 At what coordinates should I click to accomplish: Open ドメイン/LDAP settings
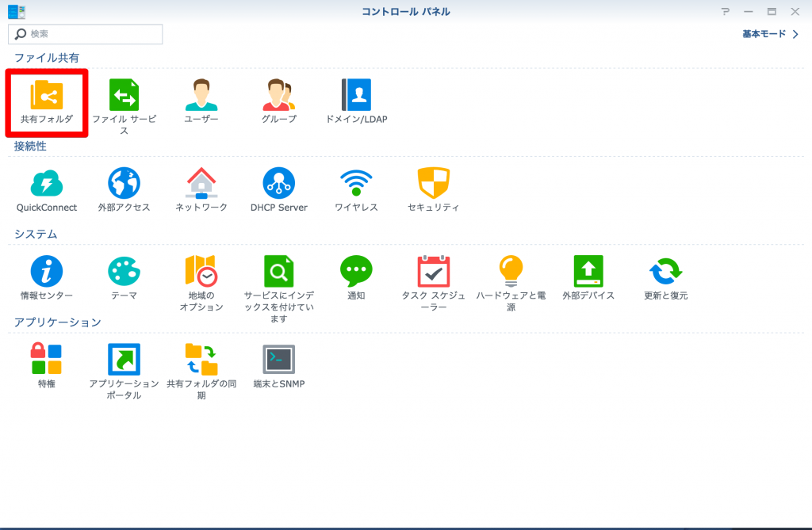[x=356, y=102]
